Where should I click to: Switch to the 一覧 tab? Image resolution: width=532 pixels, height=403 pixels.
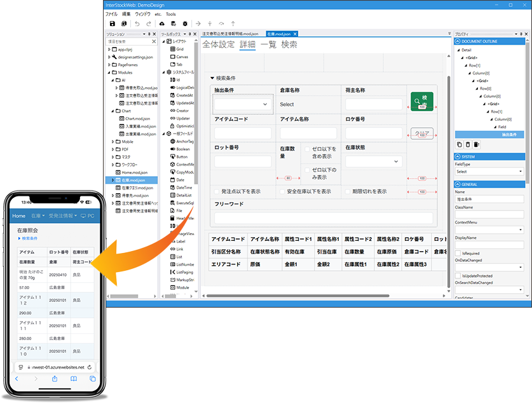click(268, 44)
